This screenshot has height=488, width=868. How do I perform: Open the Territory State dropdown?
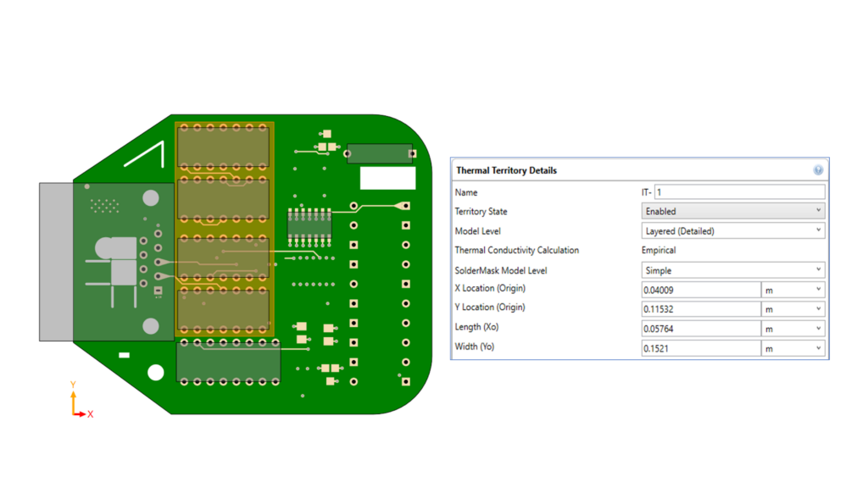(732, 211)
